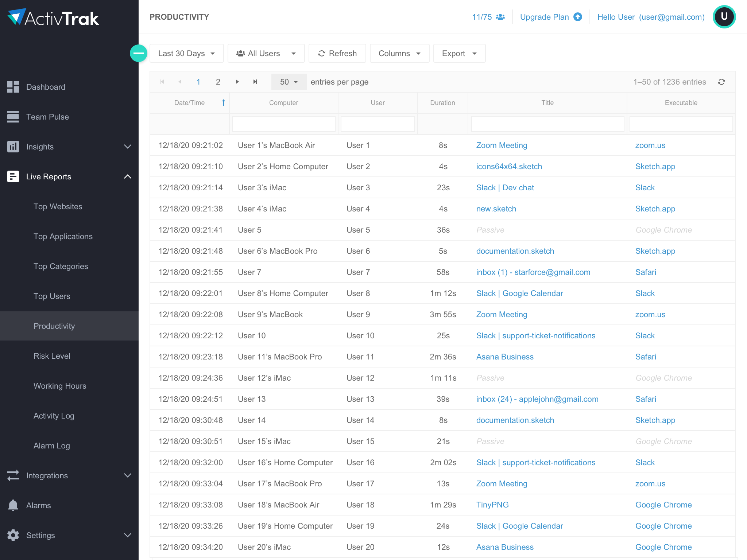
Task: Open Working Hours report
Action: [x=60, y=386]
